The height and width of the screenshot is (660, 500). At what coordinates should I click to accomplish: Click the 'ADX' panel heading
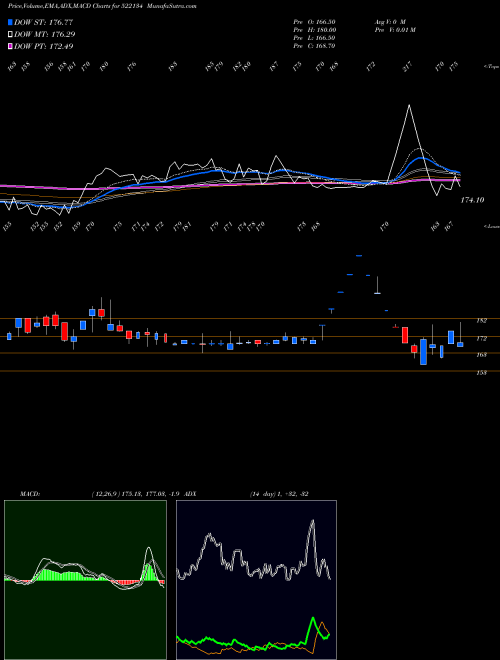click(x=190, y=494)
